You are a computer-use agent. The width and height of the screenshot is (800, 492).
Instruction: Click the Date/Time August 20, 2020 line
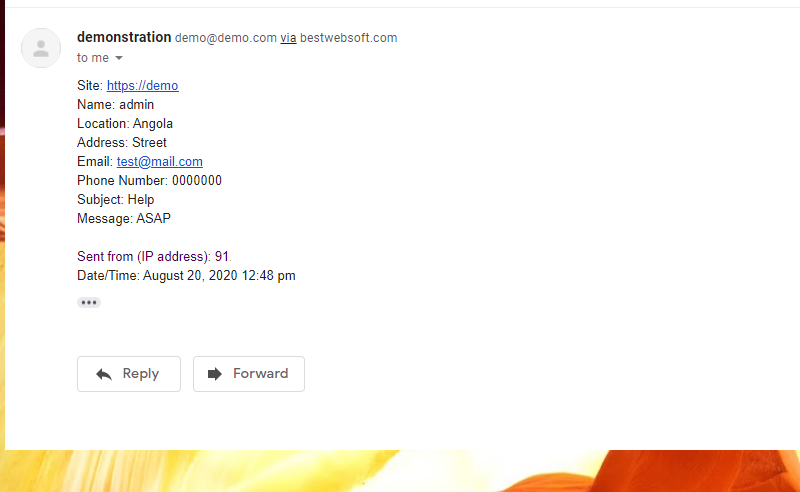[x=186, y=276]
